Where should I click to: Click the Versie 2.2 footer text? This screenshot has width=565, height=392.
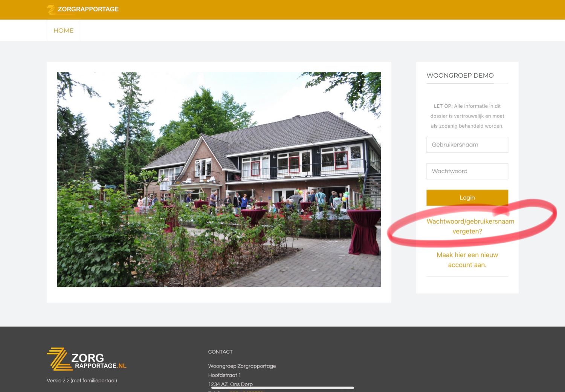(82, 381)
